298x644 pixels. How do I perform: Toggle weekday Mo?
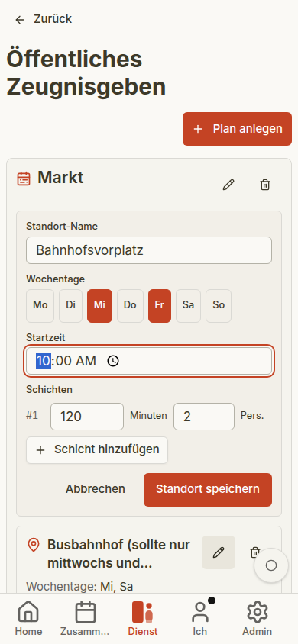click(40, 306)
